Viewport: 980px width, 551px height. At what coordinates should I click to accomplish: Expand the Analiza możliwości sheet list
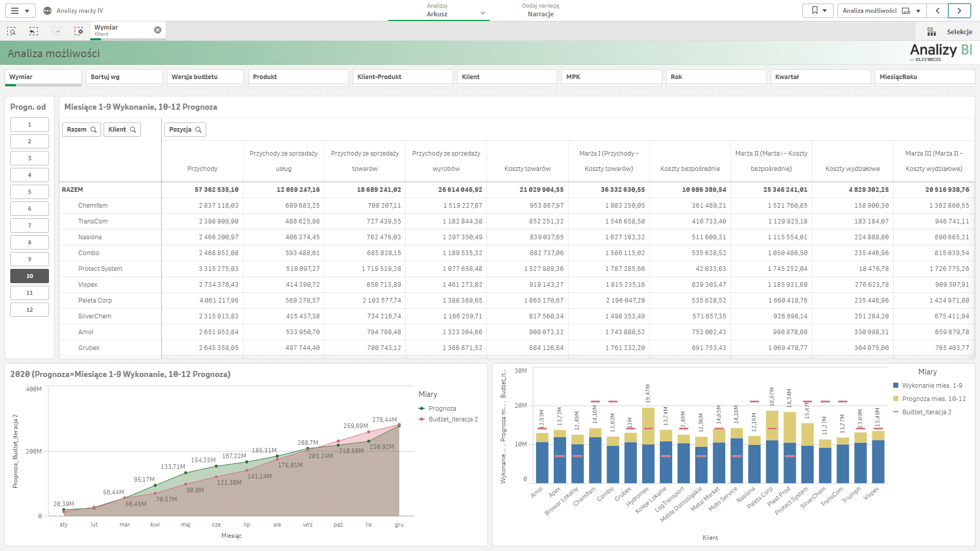point(881,11)
